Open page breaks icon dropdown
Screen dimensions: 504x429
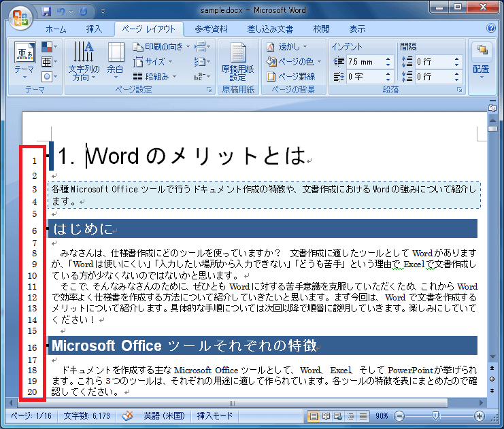tap(202, 47)
